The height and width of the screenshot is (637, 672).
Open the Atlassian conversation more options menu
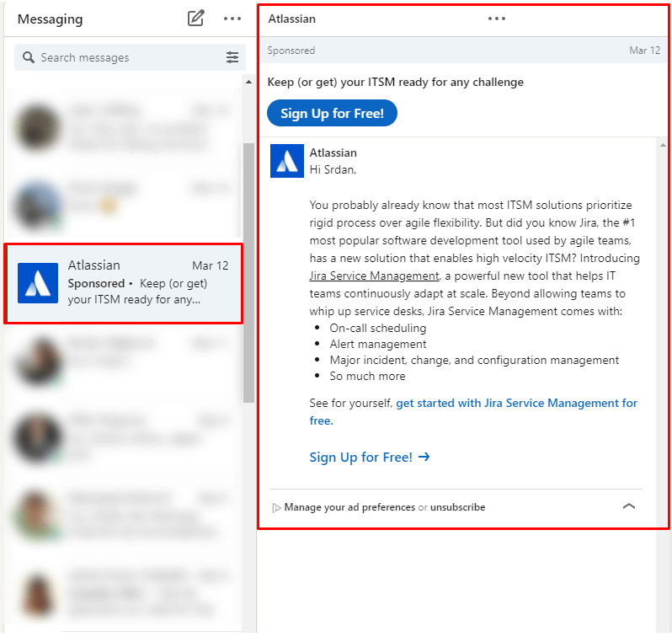(497, 19)
